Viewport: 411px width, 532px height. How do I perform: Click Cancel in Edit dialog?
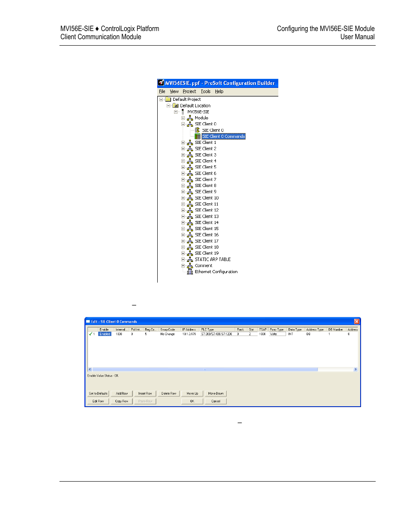216,401
